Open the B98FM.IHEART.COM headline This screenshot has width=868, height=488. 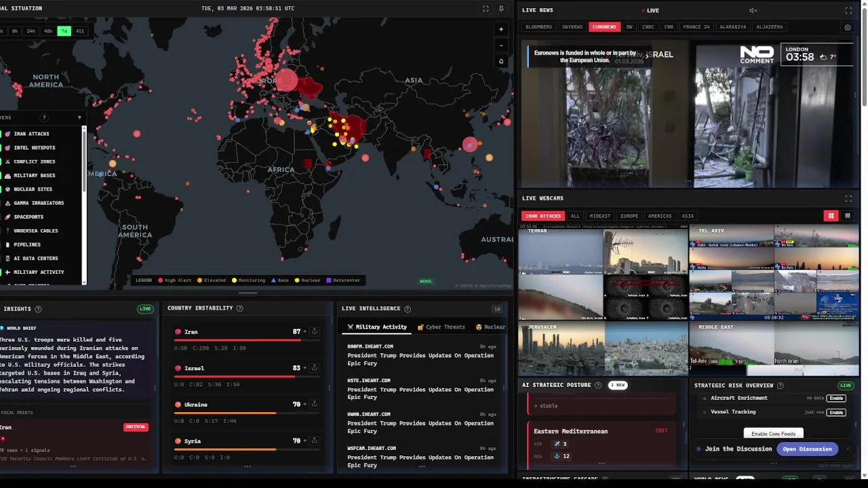420,355
